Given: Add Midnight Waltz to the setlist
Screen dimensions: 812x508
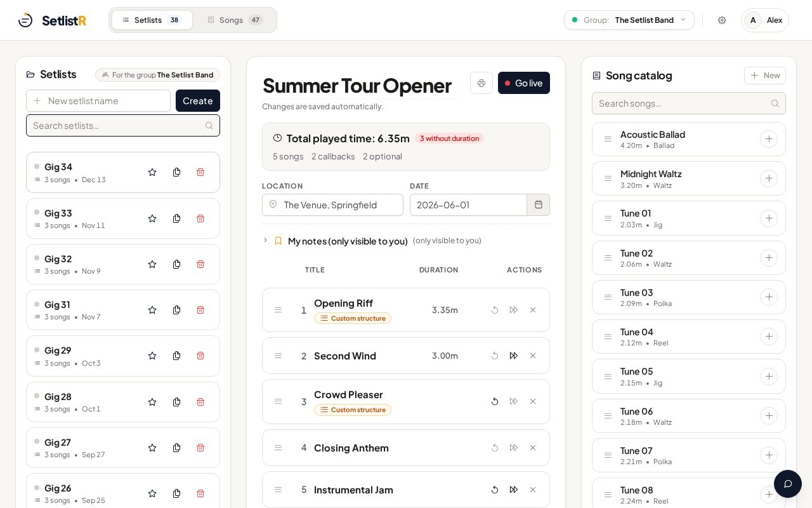Looking at the screenshot, I should [x=769, y=178].
